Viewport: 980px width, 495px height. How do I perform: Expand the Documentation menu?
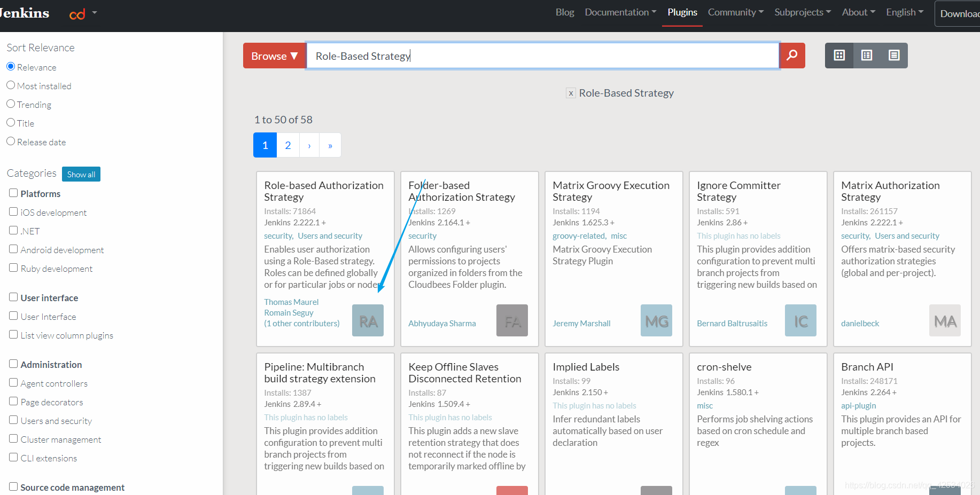(620, 12)
